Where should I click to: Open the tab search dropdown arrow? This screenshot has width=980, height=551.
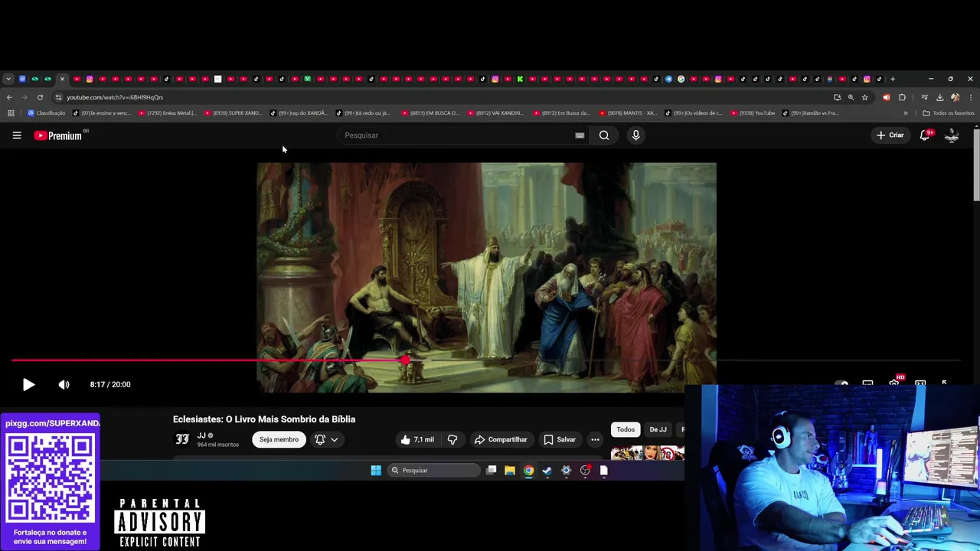pyautogui.click(x=8, y=79)
